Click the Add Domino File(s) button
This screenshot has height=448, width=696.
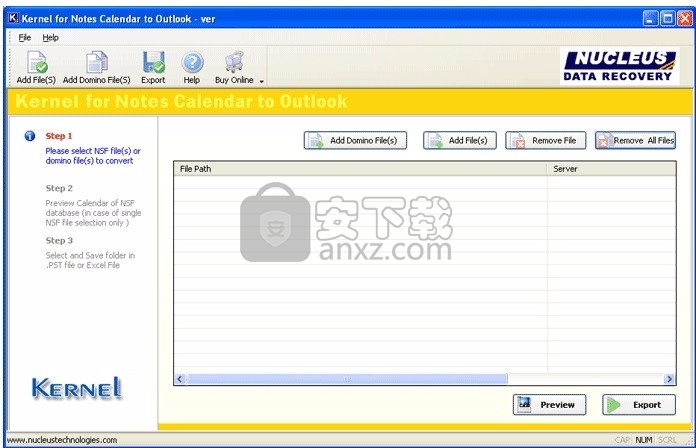[x=355, y=140]
